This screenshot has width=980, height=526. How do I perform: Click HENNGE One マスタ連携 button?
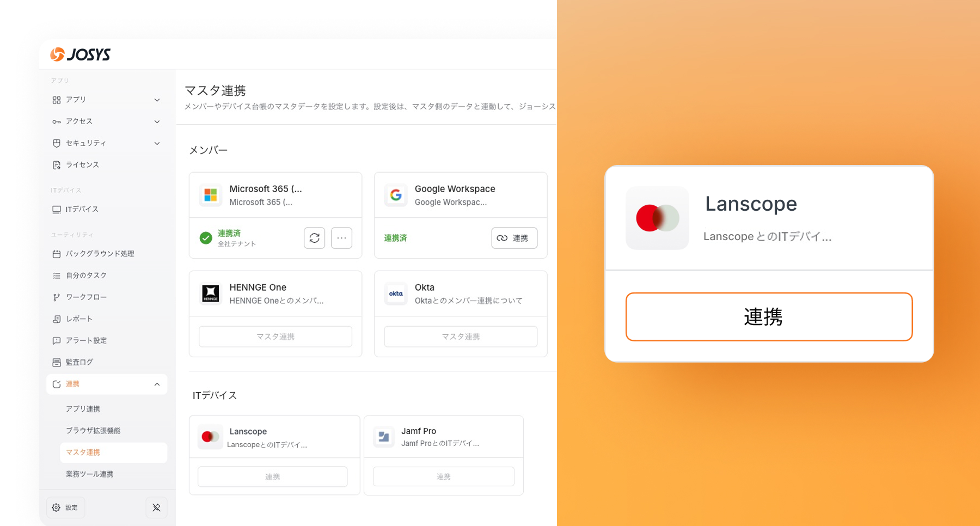(275, 337)
